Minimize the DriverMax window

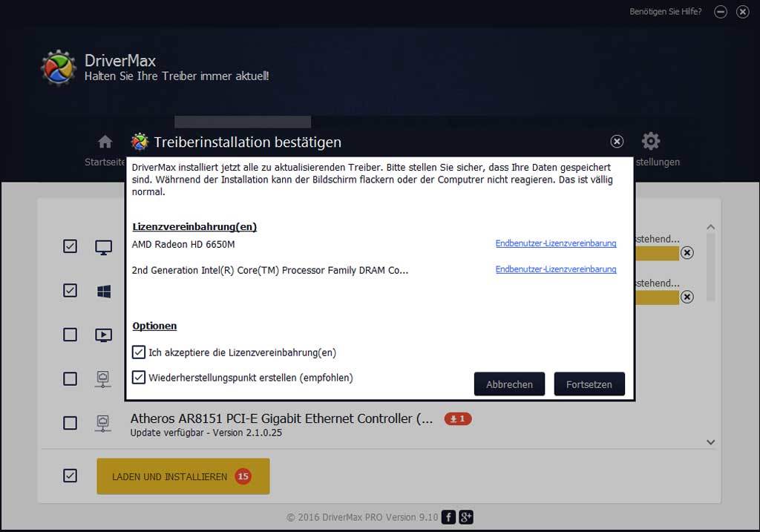pos(721,12)
